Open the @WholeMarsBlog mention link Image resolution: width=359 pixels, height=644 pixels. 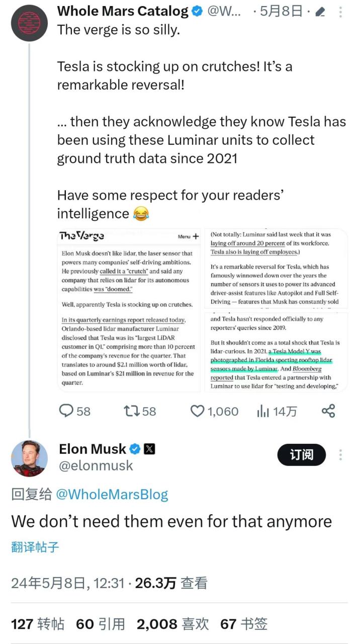pyautogui.click(x=112, y=494)
